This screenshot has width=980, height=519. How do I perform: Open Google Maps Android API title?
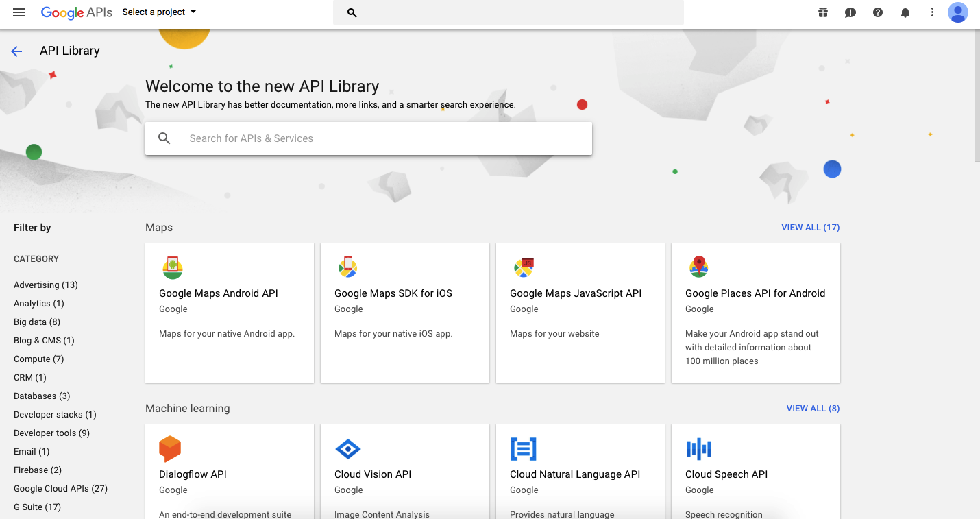[219, 293]
